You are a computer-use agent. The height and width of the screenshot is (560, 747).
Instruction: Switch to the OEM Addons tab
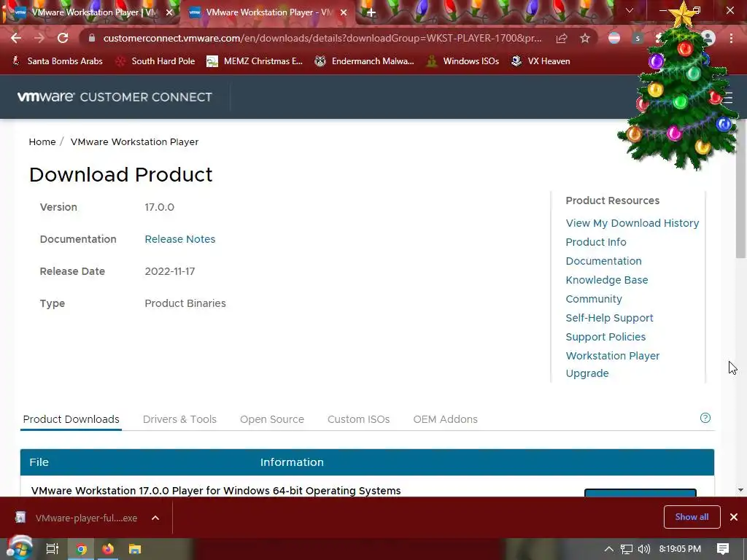[446, 419]
